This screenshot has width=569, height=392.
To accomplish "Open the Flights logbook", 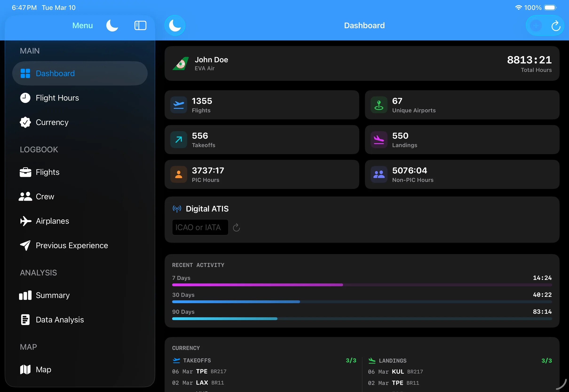I will pos(47,172).
